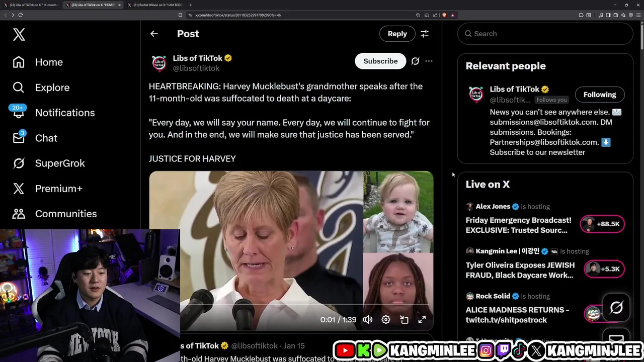
Task: Open the Chat envelope icon
Action: [x=19, y=137]
